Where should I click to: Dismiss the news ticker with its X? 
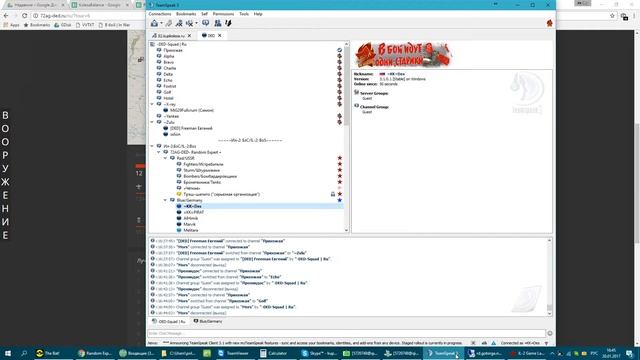pyautogui.click(x=473, y=343)
